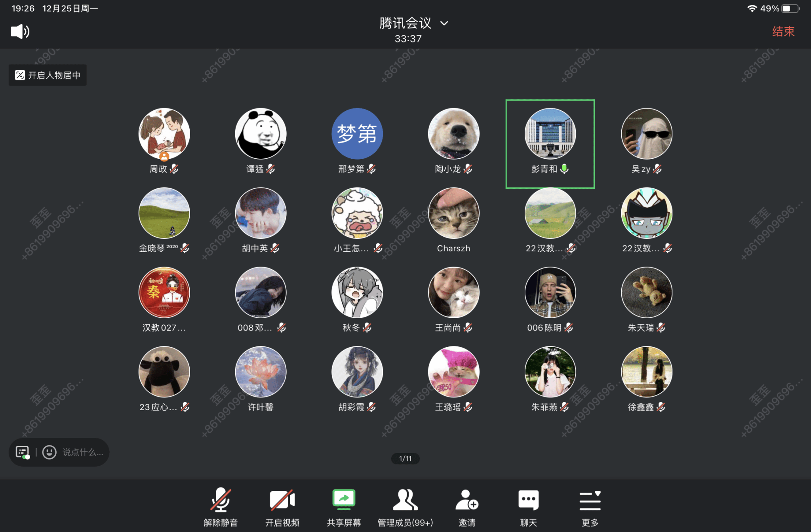The width and height of the screenshot is (811, 532).
Task: Tap the speaker audio output icon
Action: coord(20,31)
